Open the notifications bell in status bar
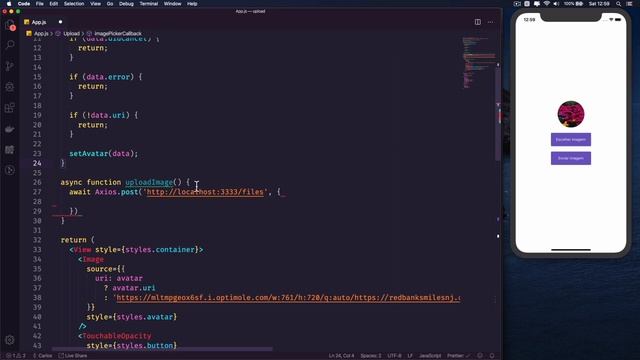 (492, 356)
